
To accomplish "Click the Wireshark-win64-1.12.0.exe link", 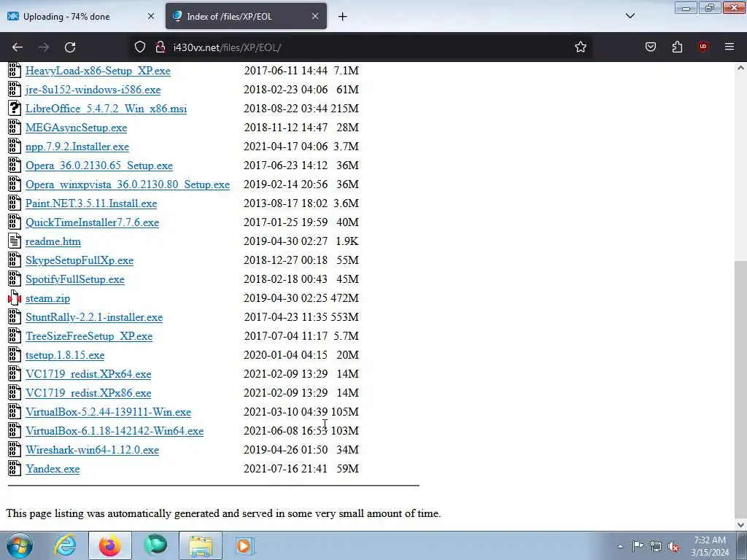I will coord(92,450).
